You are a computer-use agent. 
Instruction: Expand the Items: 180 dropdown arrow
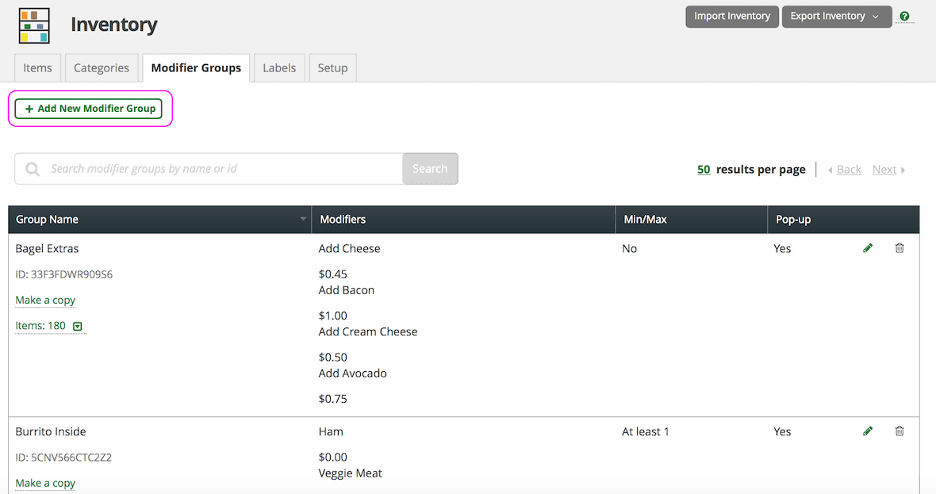[78, 326]
